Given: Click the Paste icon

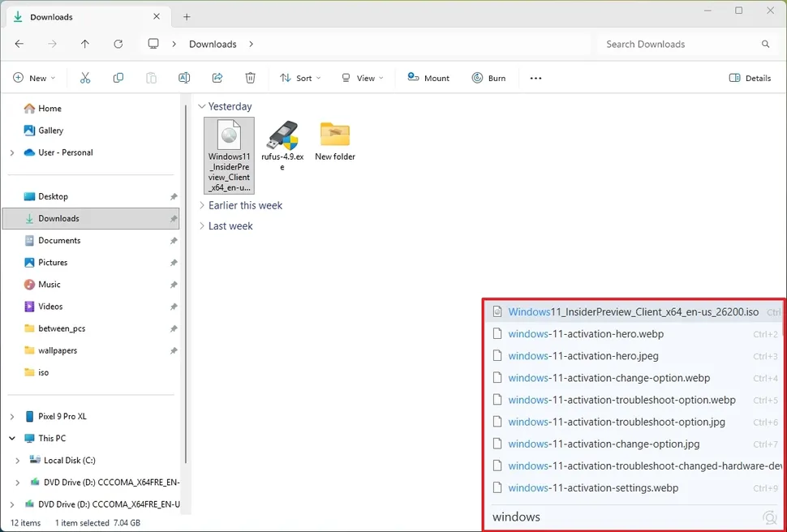Looking at the screenshot, I should coord(151,77).
